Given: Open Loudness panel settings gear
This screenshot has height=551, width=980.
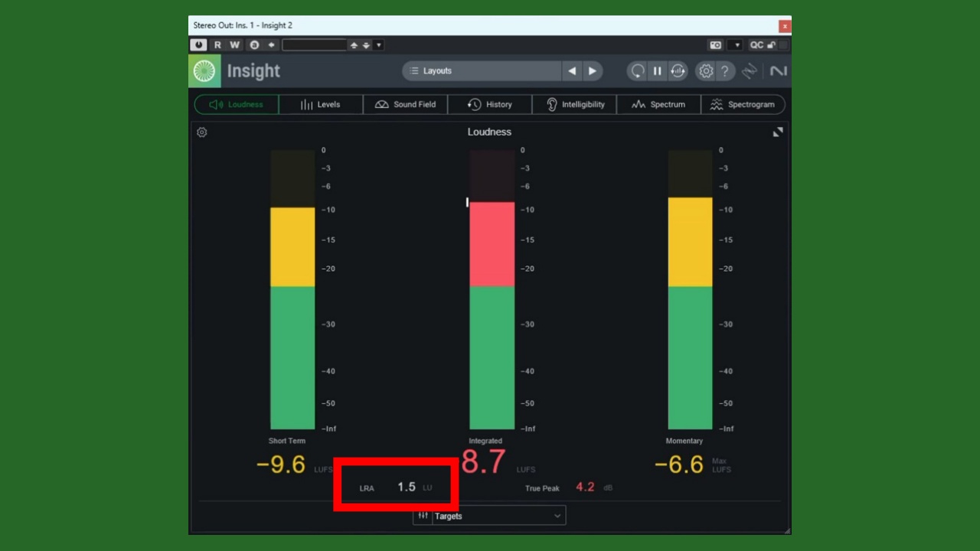Looking at the screenshot, I should coord(202,132).
